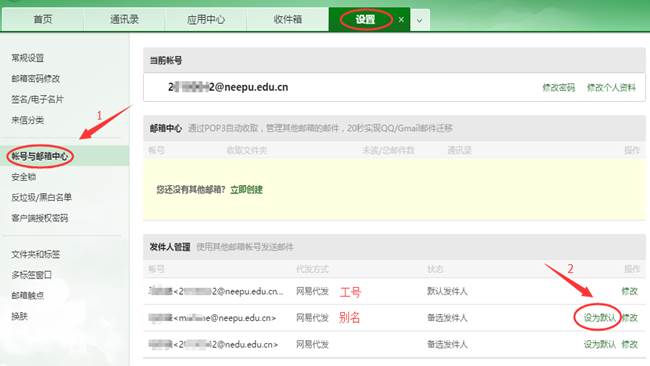Open 签名/电子名片 settings
The width and height of the screenshot is (650, 366).
click(37, 99)
